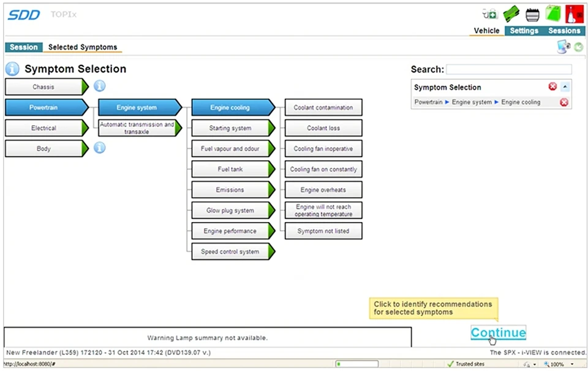Open the Selected Symptoms tab
The width and height of the screenshot is (588, 371).
point(83,47)
